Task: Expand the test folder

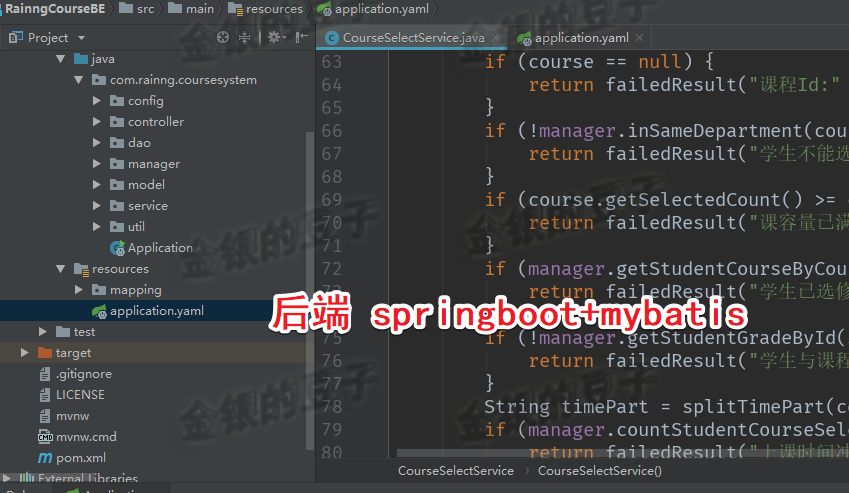Action: pyautogui.click(x=43, y=332)
